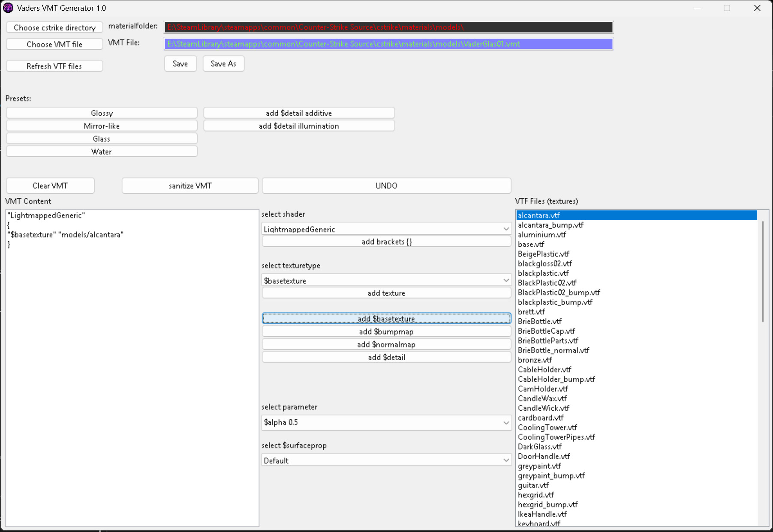Select cardboard.vtf texture file
This screenshot has width=773, height=532.
click(636, 418)
